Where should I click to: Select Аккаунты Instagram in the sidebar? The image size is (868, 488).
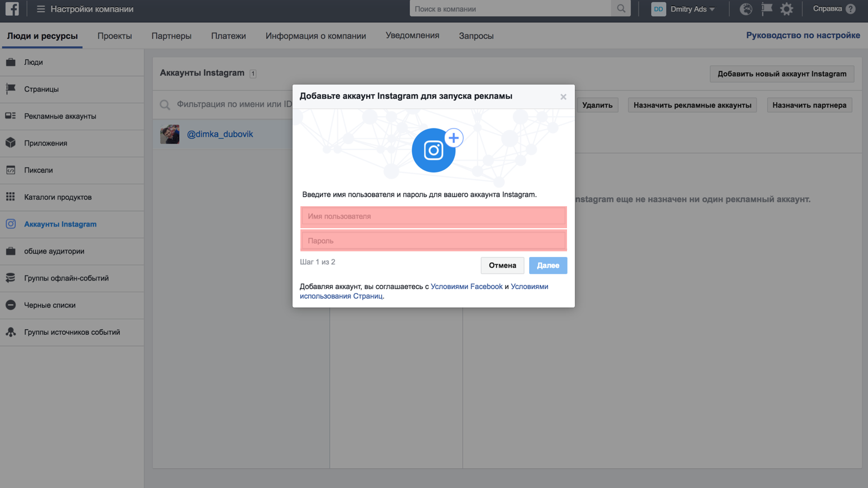pyautogui.click(x=72, y=224)
